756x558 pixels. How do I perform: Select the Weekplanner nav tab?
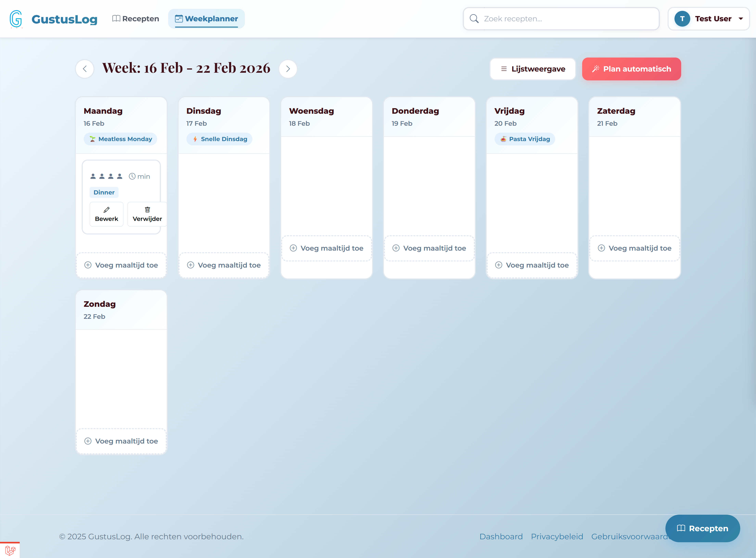pyautogui.click(x=206, y=19)
